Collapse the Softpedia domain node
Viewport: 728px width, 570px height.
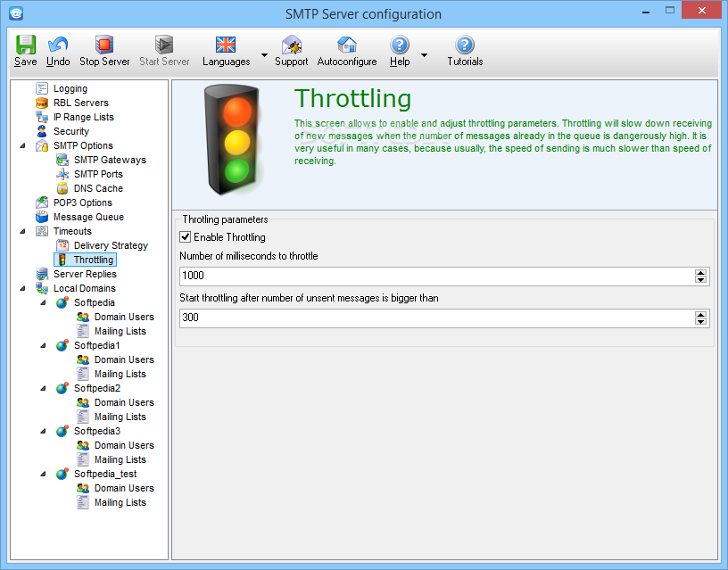(43, 302)
